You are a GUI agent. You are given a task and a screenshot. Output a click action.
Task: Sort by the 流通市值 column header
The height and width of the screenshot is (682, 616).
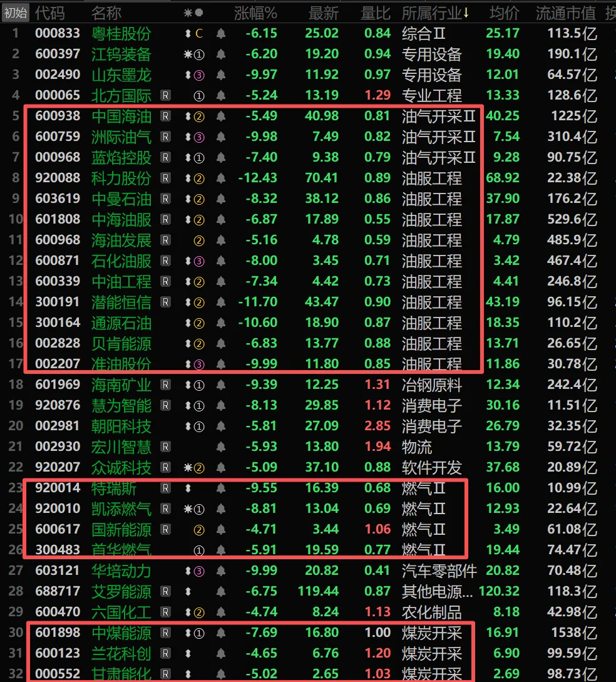coord(566,14)
